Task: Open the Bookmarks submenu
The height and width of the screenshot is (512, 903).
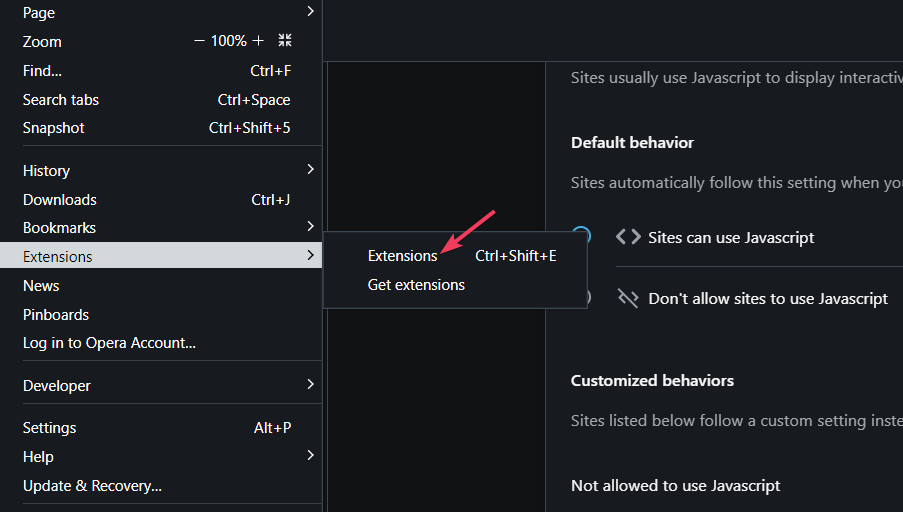Action: click(x=161, y=228)
